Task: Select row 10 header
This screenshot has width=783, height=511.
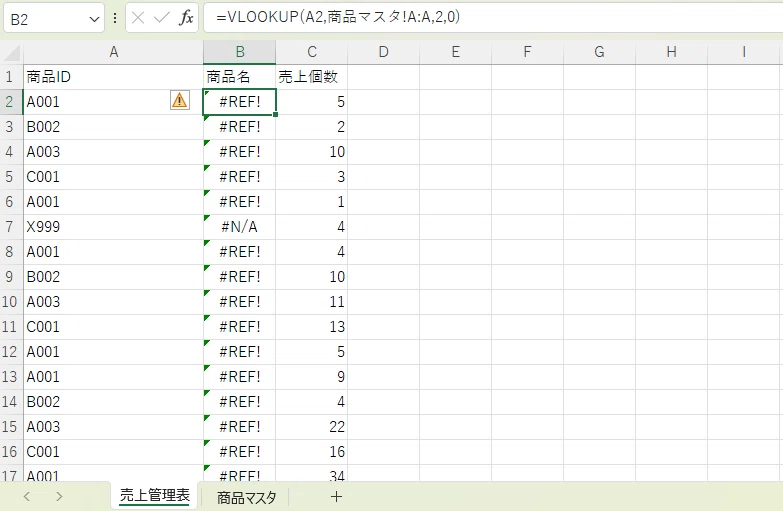Action: point(9,302)
